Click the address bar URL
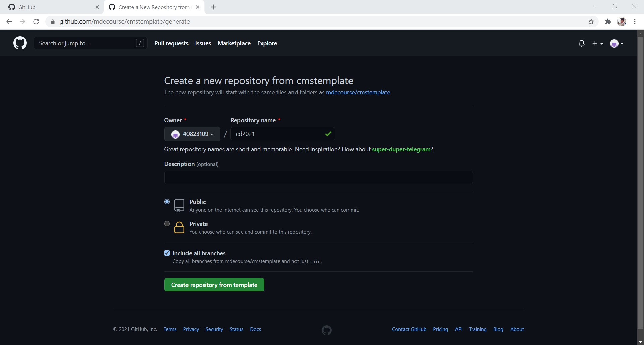This screenshot has width=644, height=345. [125, 22]
